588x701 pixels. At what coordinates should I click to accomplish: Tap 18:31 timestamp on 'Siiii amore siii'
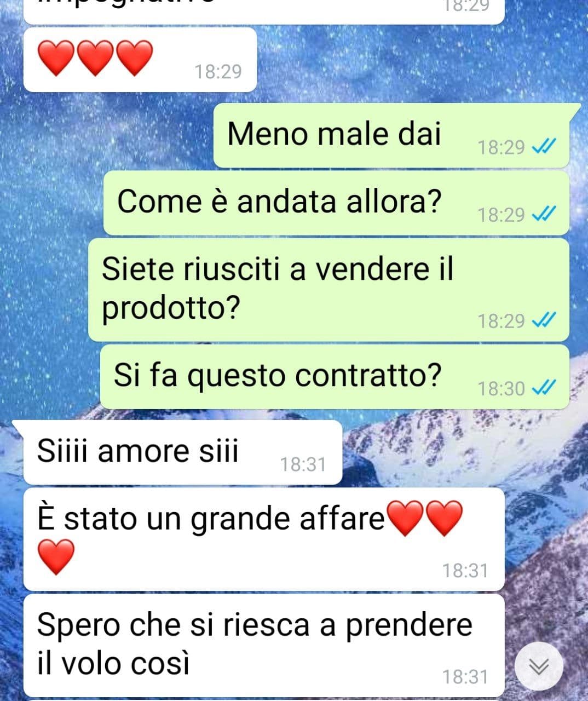303,464
